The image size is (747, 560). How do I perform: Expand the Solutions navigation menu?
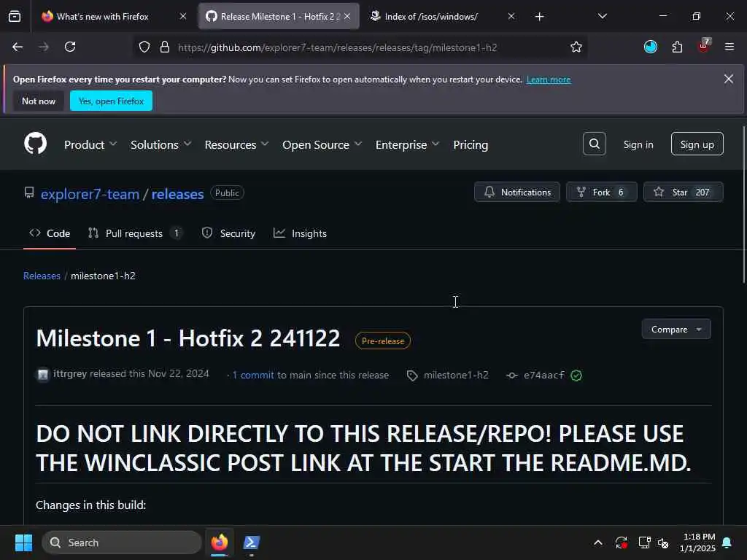click(x=161, y=144)
